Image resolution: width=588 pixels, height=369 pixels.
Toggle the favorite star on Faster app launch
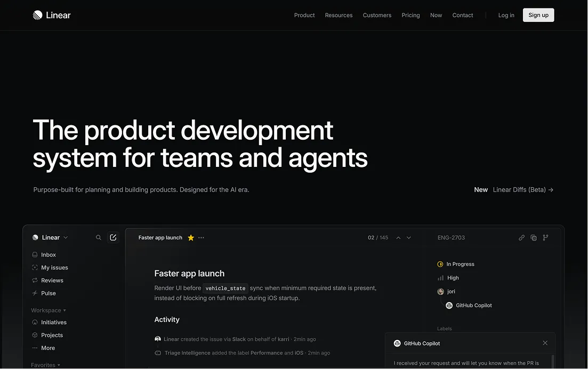coord(191,238)
